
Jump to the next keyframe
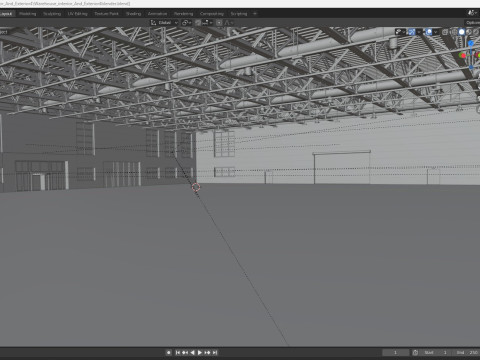(x=207, y=352)
